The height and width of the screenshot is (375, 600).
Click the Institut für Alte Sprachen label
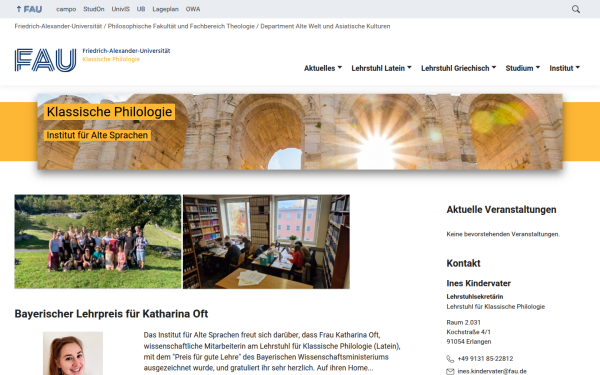tap(97, 135)
